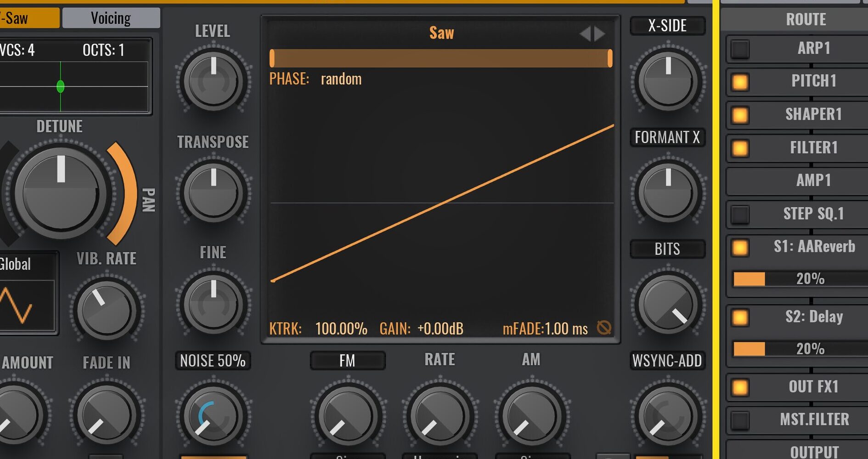This screenshot has width=868, height=459.
Task: Open the NOISE 50% type dropdown
Action: tap(213, 360)
